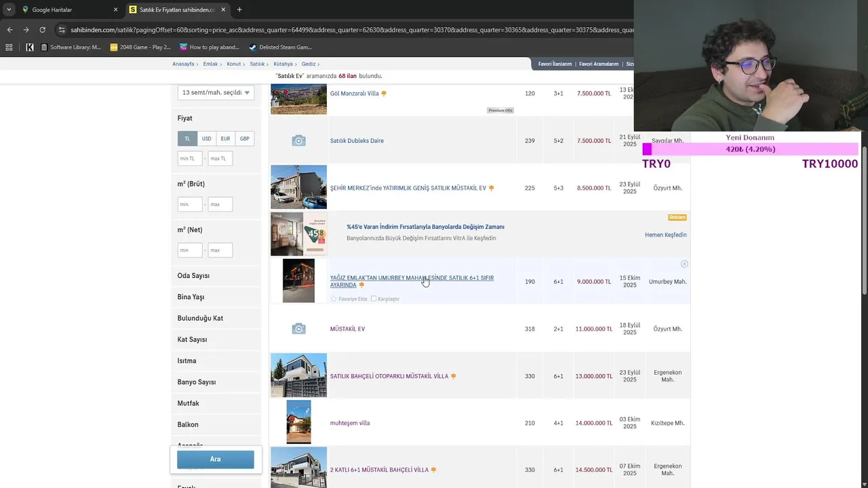Open Software Library bookmark
Screen dimensions: 868x488
click(71, 47)
